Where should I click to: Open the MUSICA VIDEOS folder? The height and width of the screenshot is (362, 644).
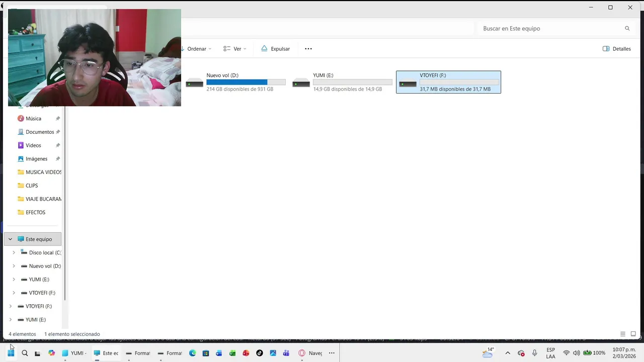click(x=39, y=172)
